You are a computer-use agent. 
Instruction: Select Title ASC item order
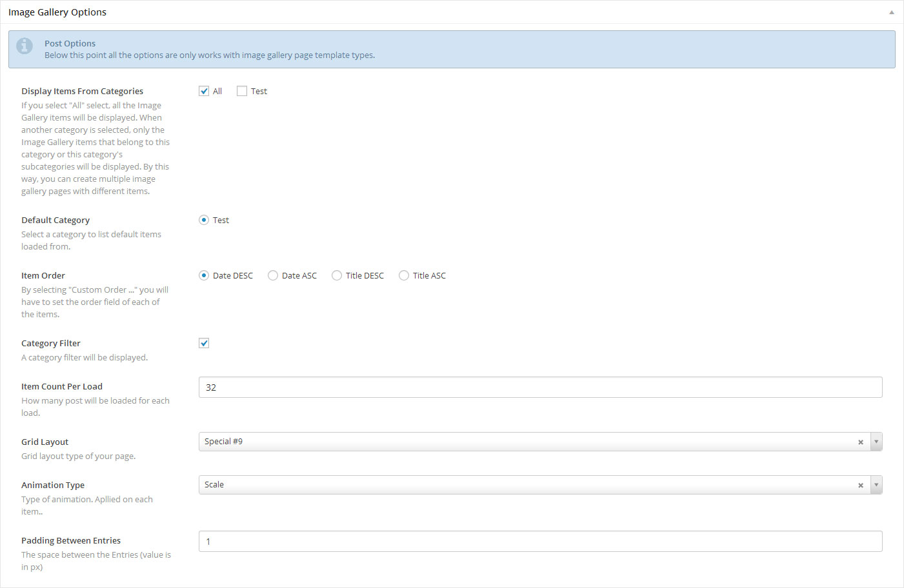coord(404,275)
